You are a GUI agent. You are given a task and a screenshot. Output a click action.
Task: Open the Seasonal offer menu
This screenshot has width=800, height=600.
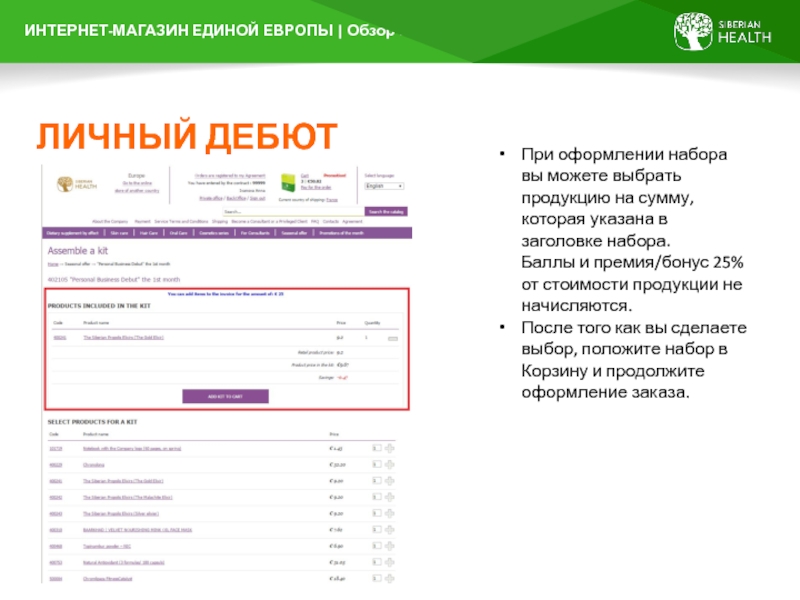coord(294,233)
